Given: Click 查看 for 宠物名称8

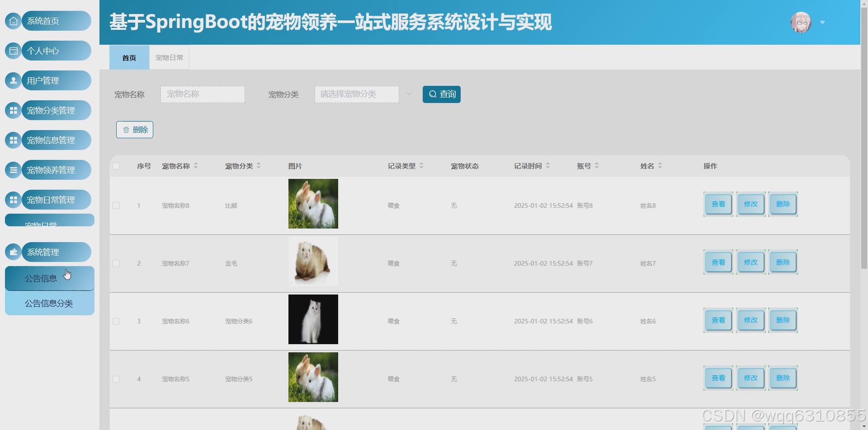Looking at the screenshot, I should point(718,204).
